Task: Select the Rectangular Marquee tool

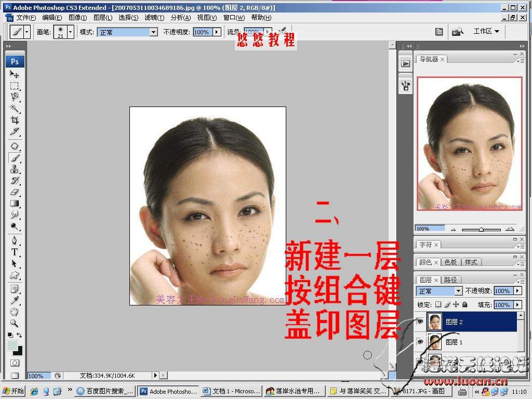Action: tap(14, 86)
